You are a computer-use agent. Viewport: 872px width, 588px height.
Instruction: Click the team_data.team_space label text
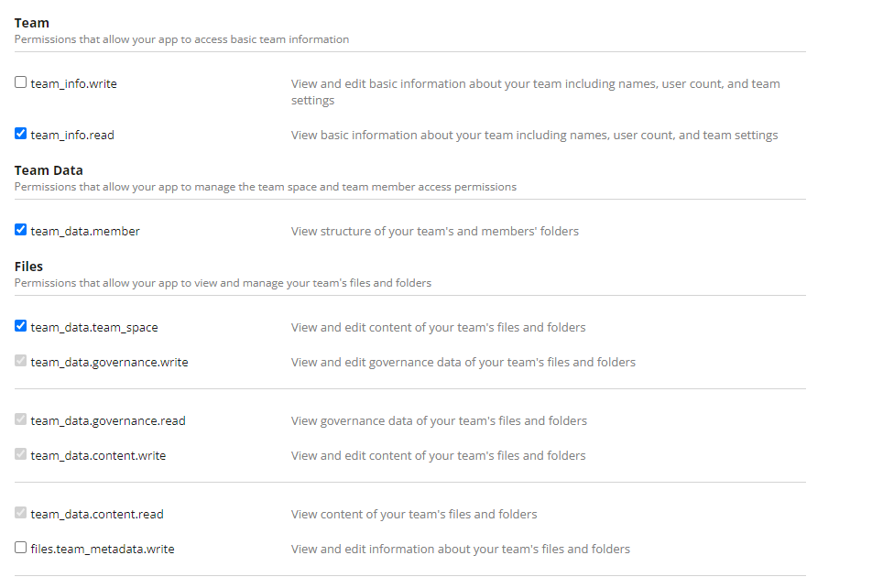tap(94, 327)
